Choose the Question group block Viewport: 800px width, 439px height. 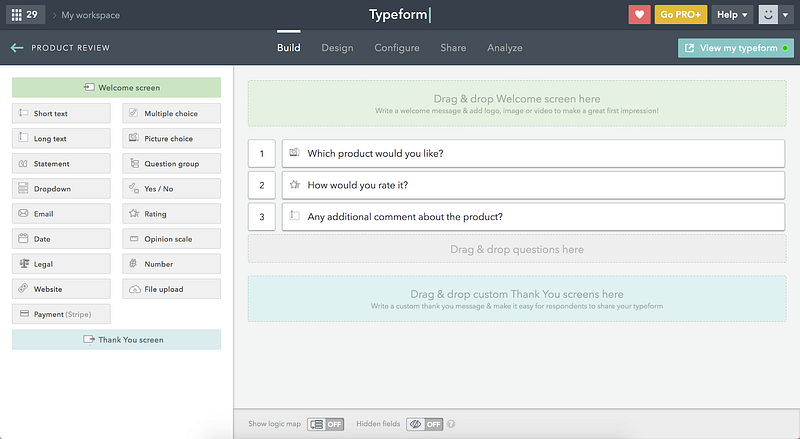click(171, 163)
